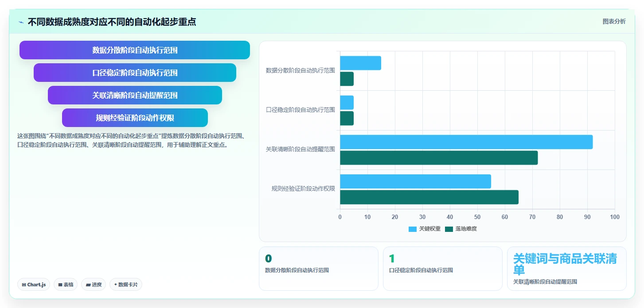Screen dimensions: 644x308
Task: Click y-axis label 规则经验证阶段动作权限
Action: point(303,189)
